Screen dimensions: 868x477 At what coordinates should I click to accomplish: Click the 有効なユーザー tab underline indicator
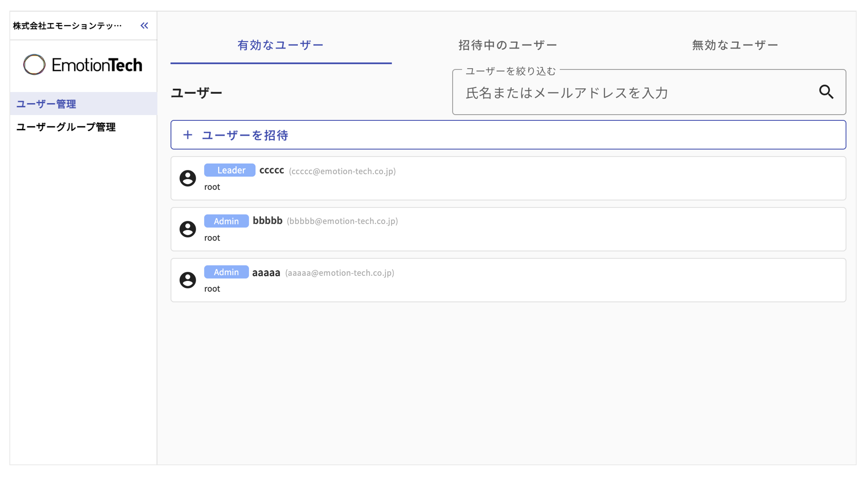(x=281, y=63)
